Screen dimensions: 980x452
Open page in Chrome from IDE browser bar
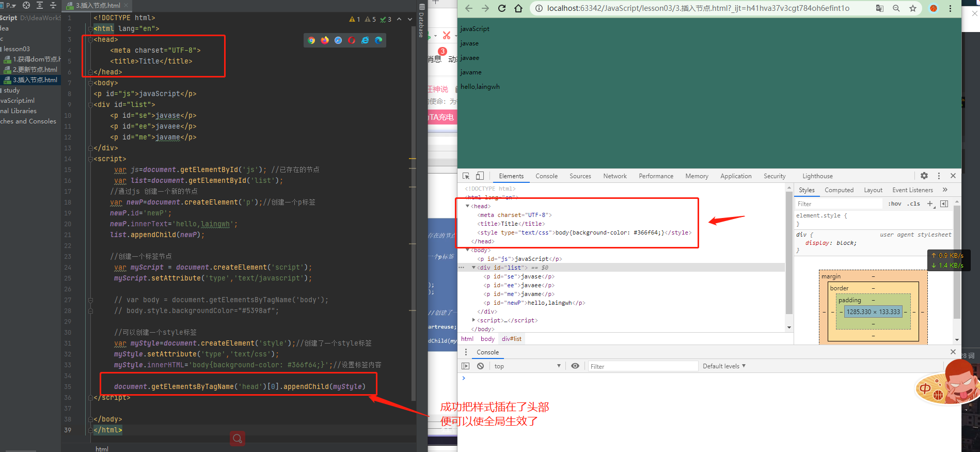click(311, 40)
